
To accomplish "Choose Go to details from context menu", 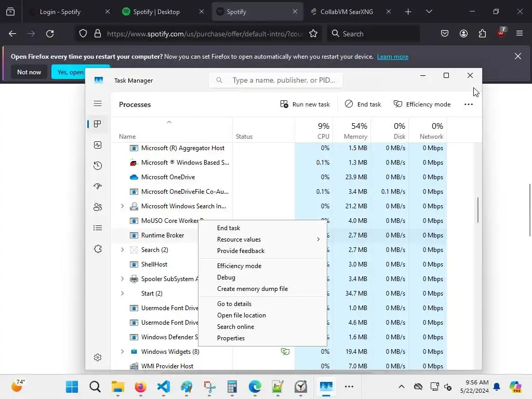I will point(262,303).
